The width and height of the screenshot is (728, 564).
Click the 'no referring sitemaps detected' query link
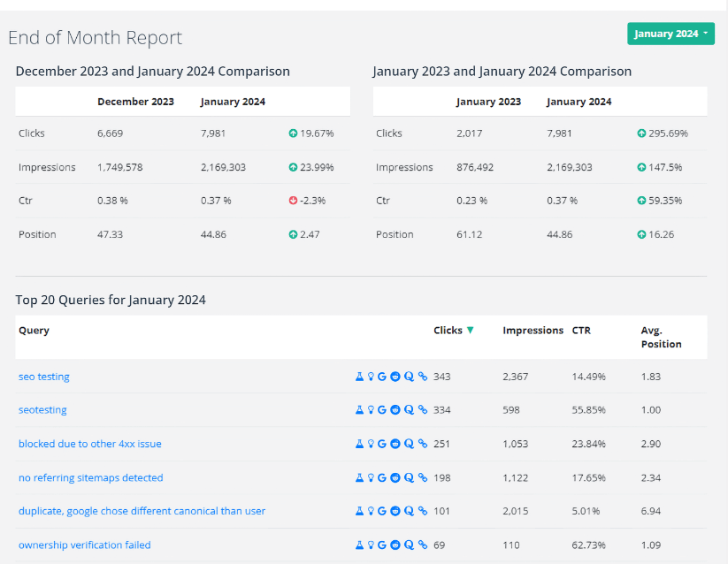coord(91,477)
